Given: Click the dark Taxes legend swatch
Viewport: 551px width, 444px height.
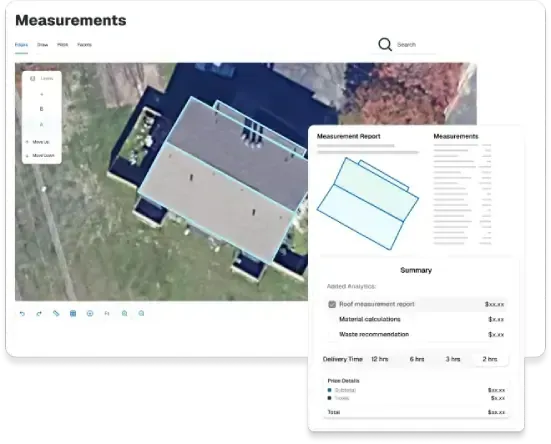Looking at the screenshot, I should pyautogui.click(x=329, y=398).
